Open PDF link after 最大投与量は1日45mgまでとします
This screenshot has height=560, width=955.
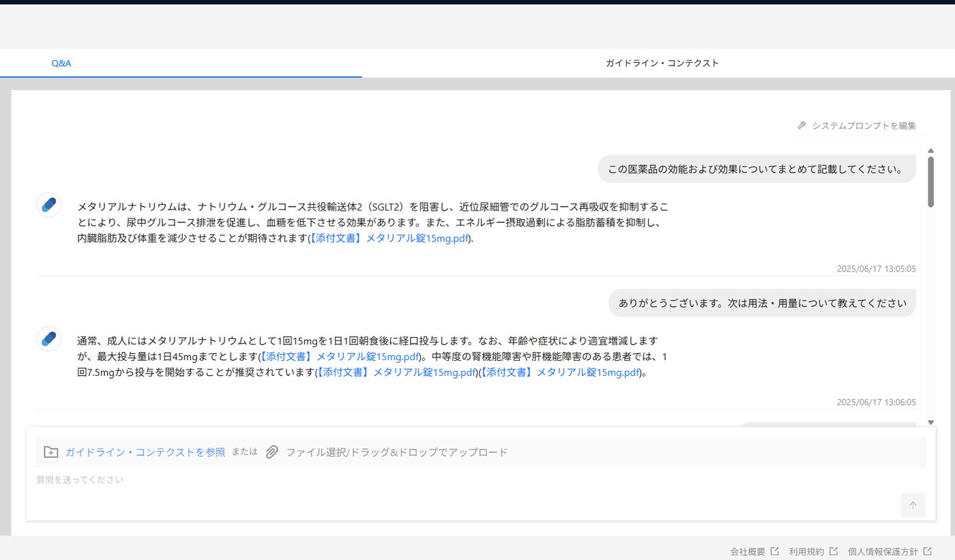pyautogui.click(x=340, y=356)
